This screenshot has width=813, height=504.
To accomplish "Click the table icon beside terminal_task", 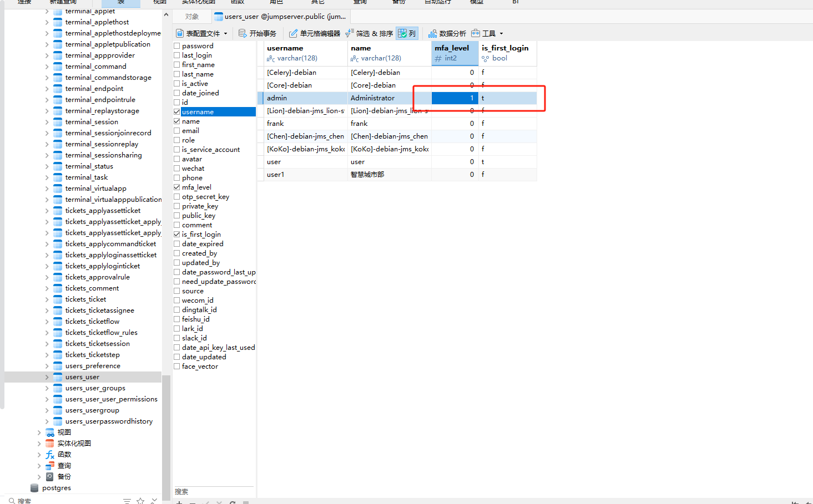I will click(x=58, y=177).
